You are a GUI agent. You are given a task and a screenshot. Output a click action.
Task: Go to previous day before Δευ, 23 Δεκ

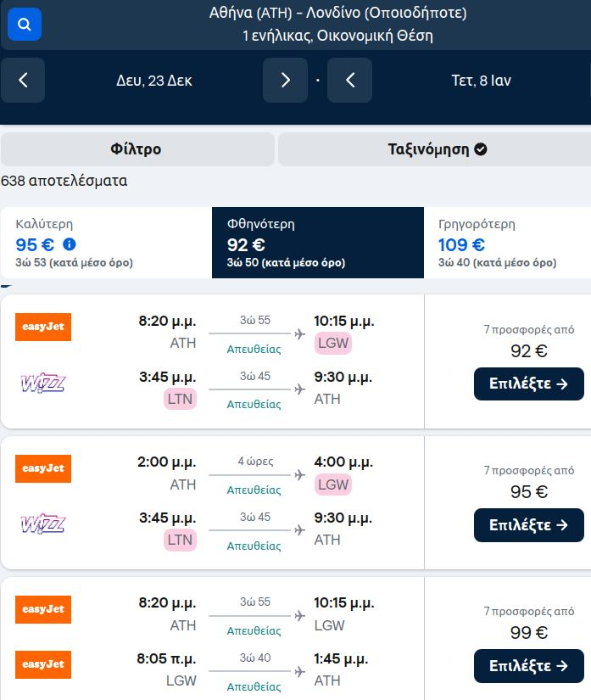(x=23, y=81)
